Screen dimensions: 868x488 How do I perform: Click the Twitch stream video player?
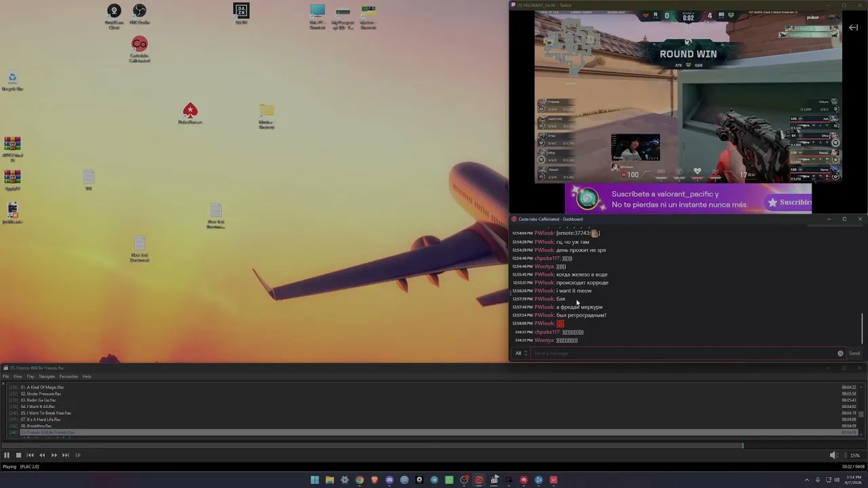(x=688, y=96)
